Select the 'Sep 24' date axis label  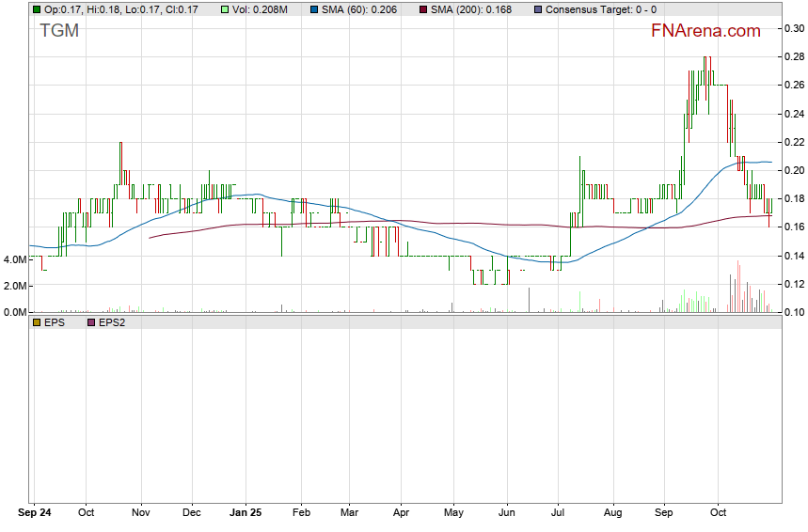[36, 514]
